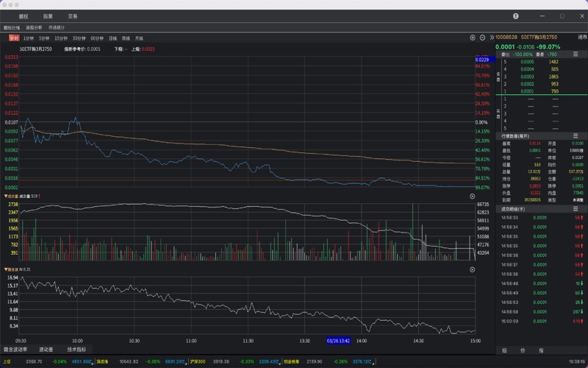Click the 03/26 13:42 time axis marker
Viewport: 588px width, 368px height.
[338, 341]
